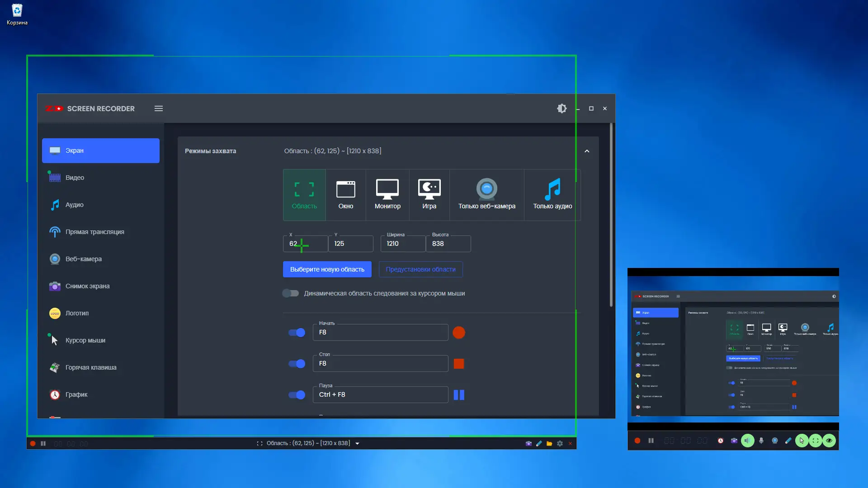This screenshot has height=488, width=868.
Task: Open the hamburger menu next to Screen Recorder
Action: click(159, 108)
